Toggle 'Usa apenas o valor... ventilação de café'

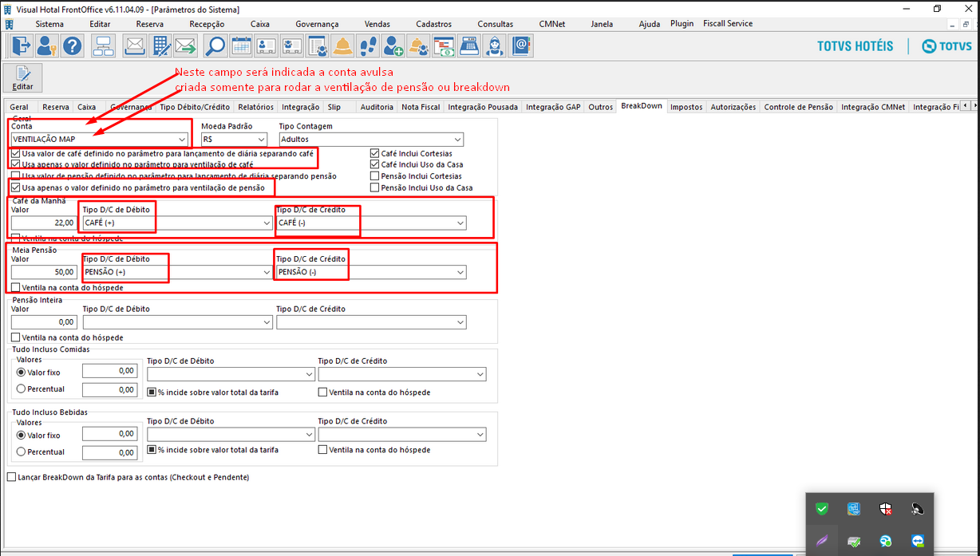(16, 164)
